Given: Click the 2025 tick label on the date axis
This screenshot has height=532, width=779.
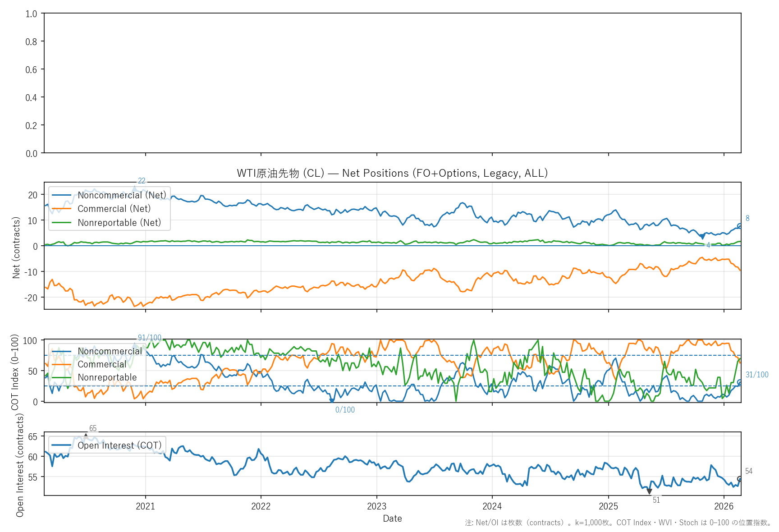Looking at the screenshot, I should tap(608, 506).
